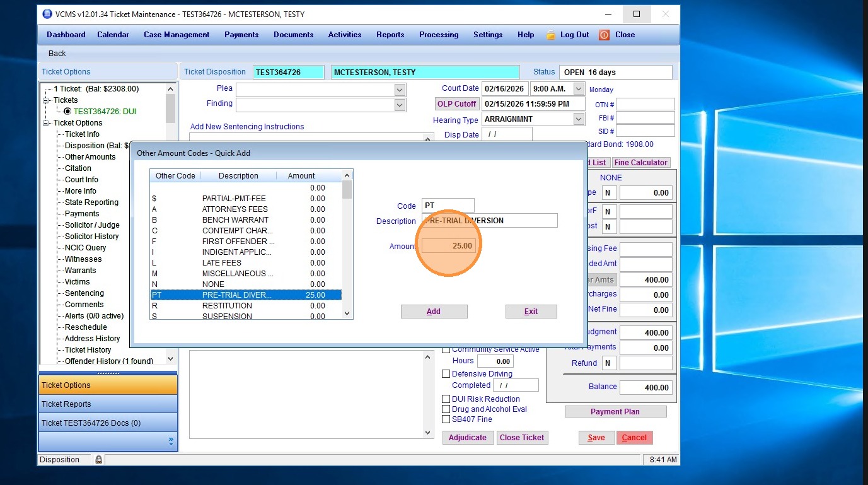Enable the Defensive Driving checkbox
Screen dimensions: 868x485
pyautogui.click(x=446, y=374)
